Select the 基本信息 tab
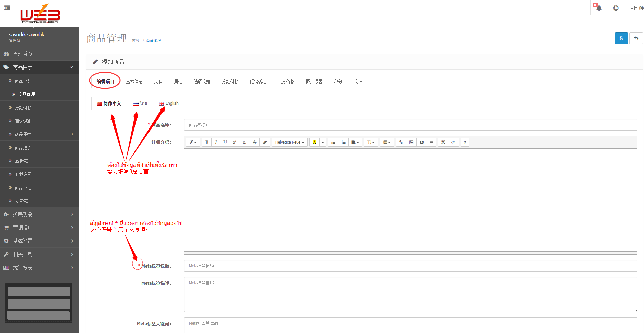644x333 pixels. pos(134,82)
